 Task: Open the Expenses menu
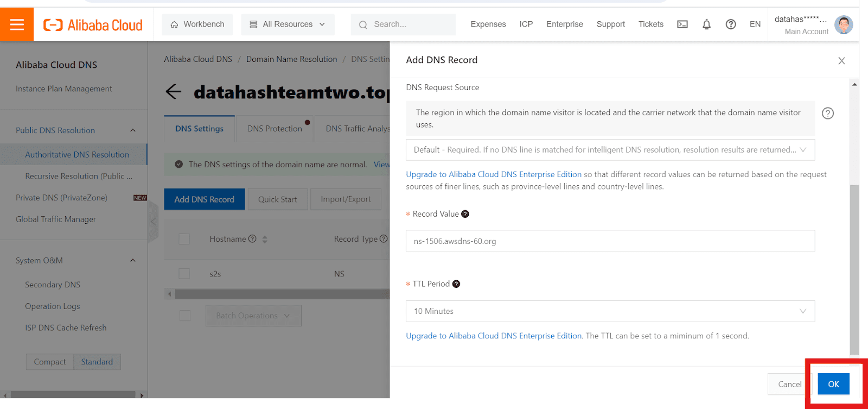pos(488,24)
